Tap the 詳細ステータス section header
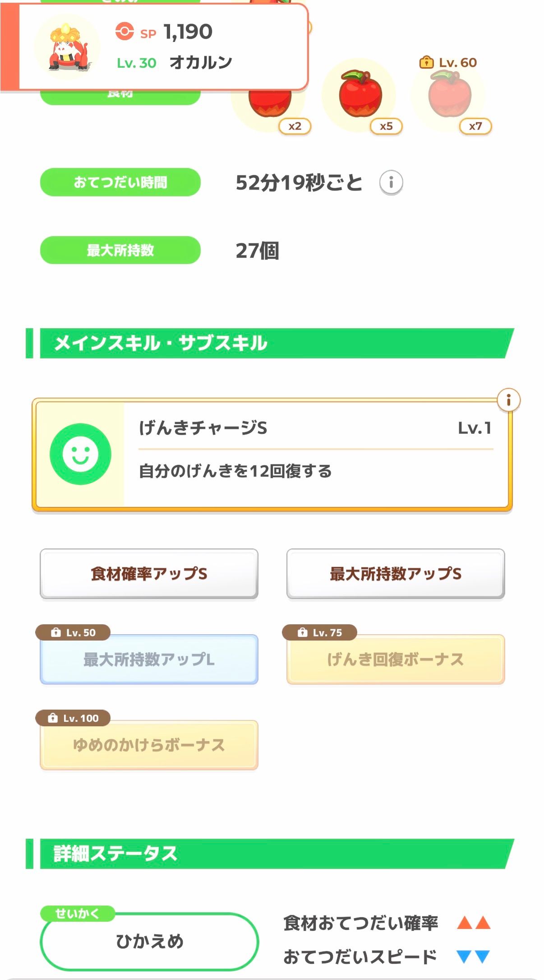This screenshot has height=980, width=544. 271,854
